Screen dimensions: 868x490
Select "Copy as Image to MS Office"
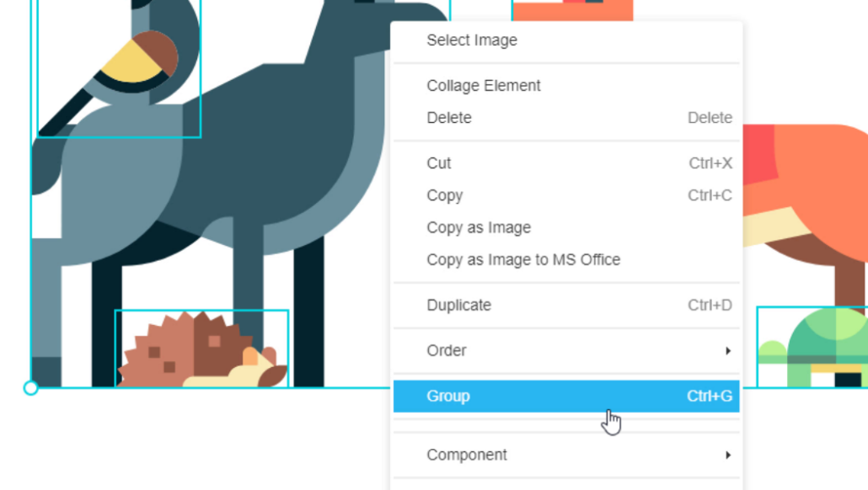click(523, 259)
